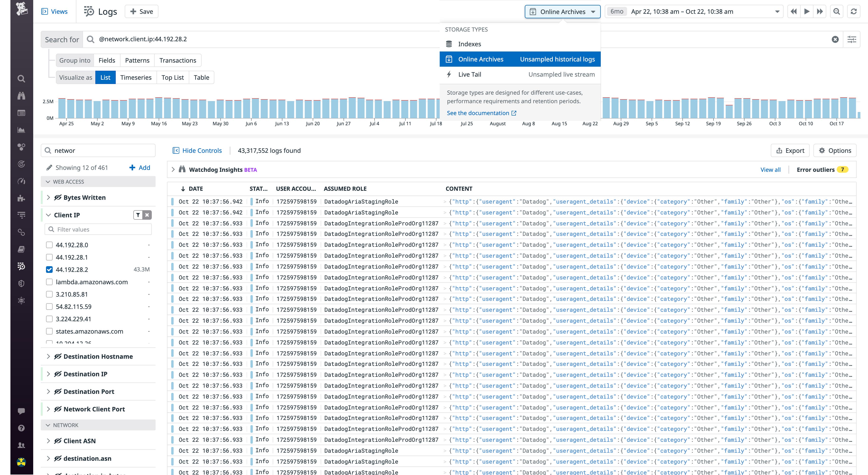Viewport: 868px width, 475px height.
Task: Open the Logs icon in left sidebar
Action: [x=21, y=266]
